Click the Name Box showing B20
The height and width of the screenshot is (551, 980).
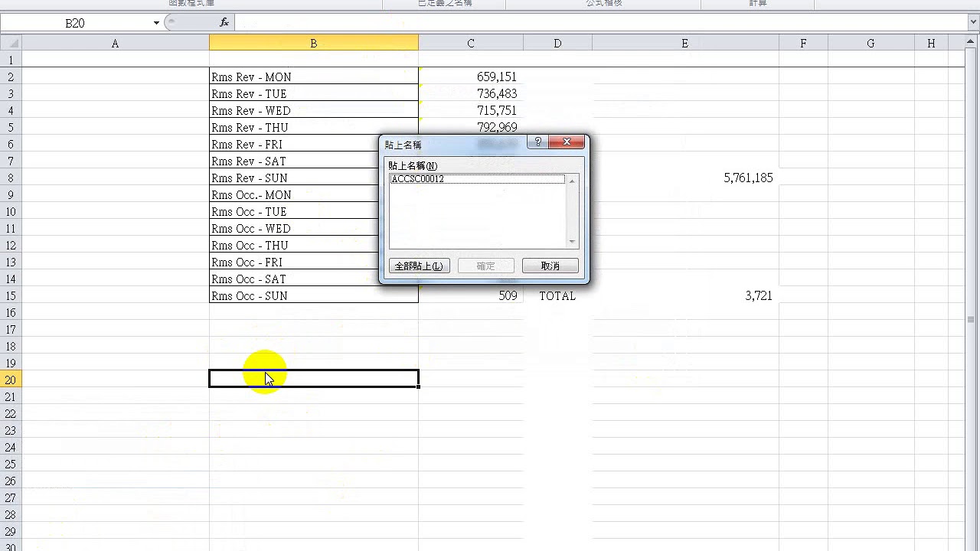[x=75, y=23]
